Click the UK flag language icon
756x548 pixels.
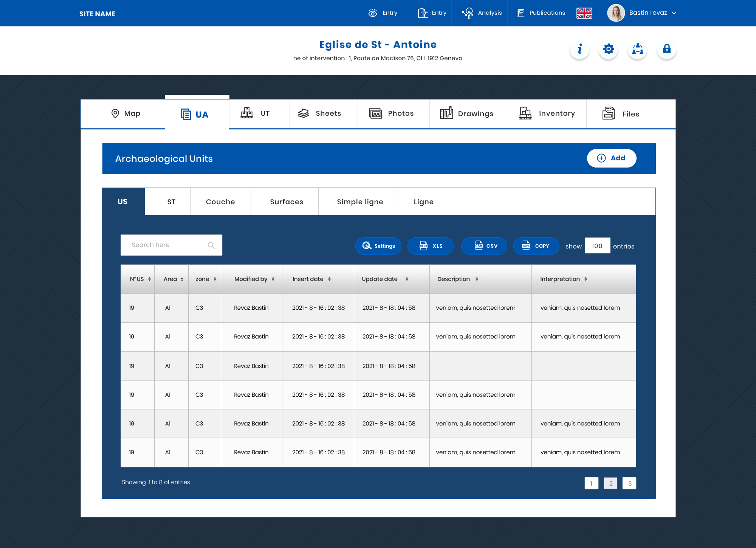pos(584,13)
